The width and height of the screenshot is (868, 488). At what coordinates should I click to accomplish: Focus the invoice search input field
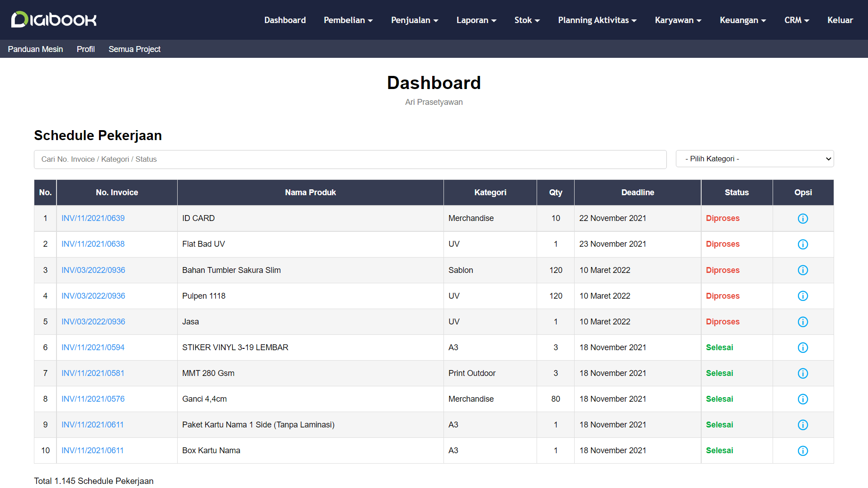[x=350, y=159]
